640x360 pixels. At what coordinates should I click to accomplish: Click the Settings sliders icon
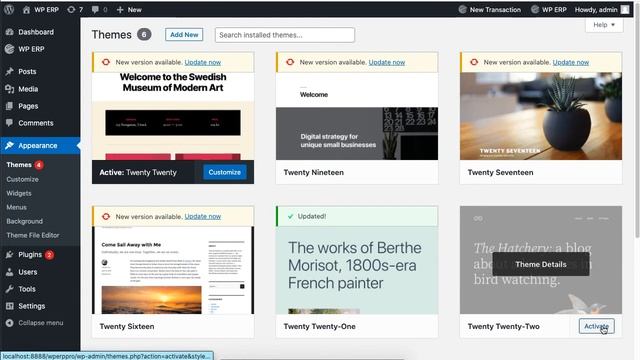[10, 306]
